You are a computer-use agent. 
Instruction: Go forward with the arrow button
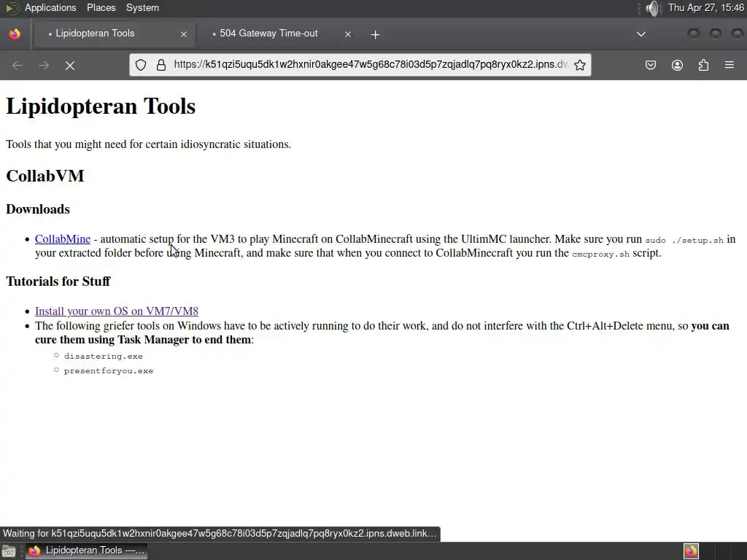44,65
